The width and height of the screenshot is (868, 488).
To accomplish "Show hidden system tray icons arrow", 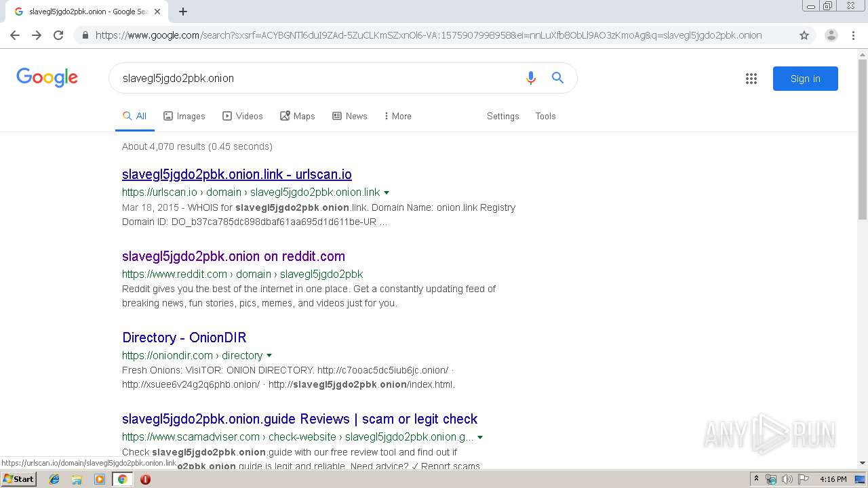I will pyautogui.click(x=756, y=479).
